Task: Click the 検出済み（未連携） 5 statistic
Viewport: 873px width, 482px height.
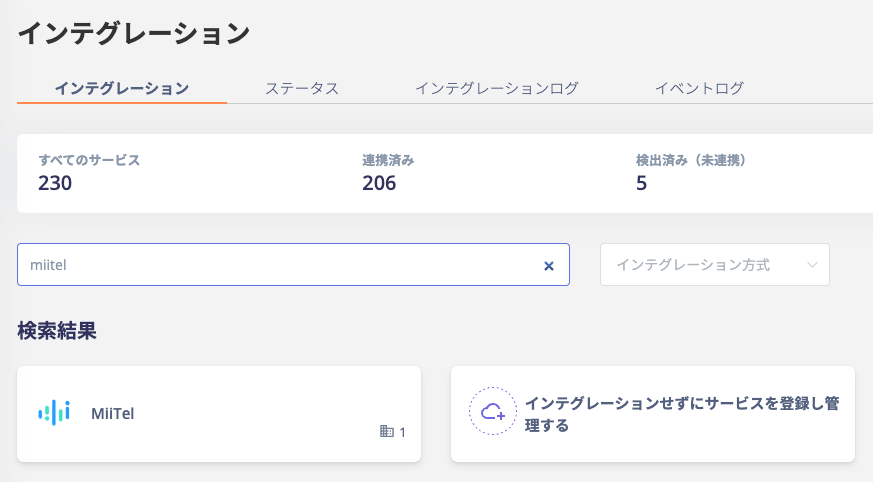Action: [690, 173]
